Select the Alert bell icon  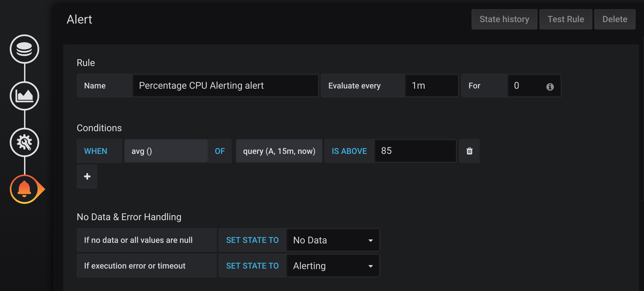click(x=25, y=189)
